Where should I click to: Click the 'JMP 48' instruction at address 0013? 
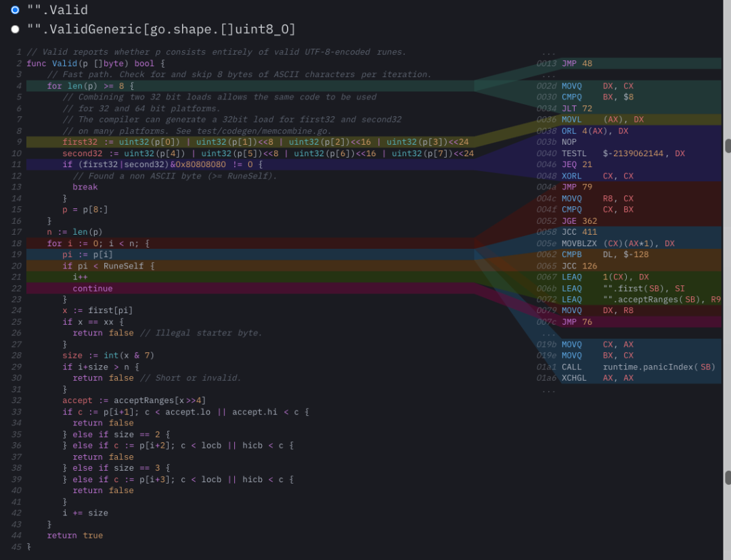pos(577,64)
